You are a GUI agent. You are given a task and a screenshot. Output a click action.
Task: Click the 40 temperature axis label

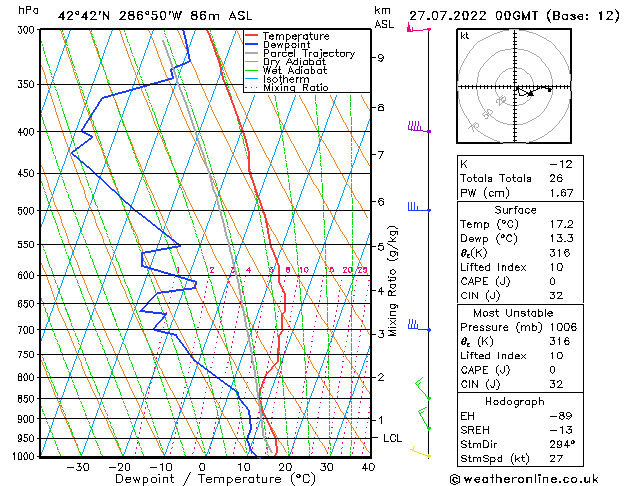coord(368,467)
